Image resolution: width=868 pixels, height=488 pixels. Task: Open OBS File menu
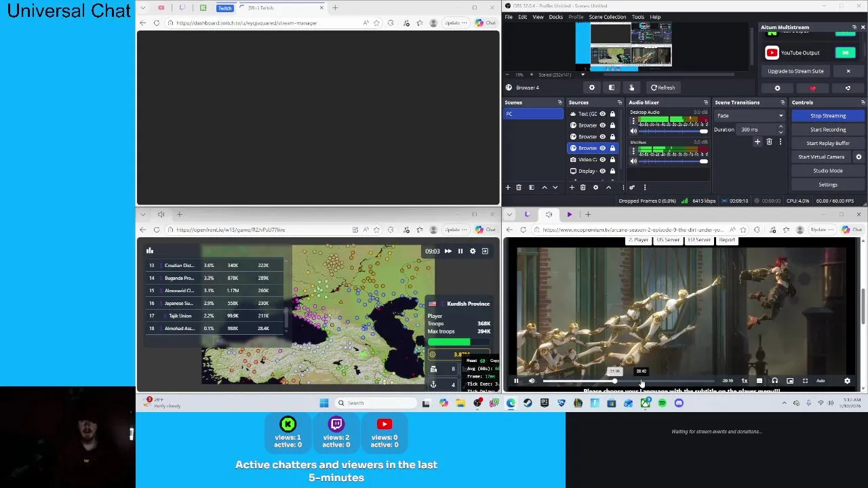coord(509,17)
